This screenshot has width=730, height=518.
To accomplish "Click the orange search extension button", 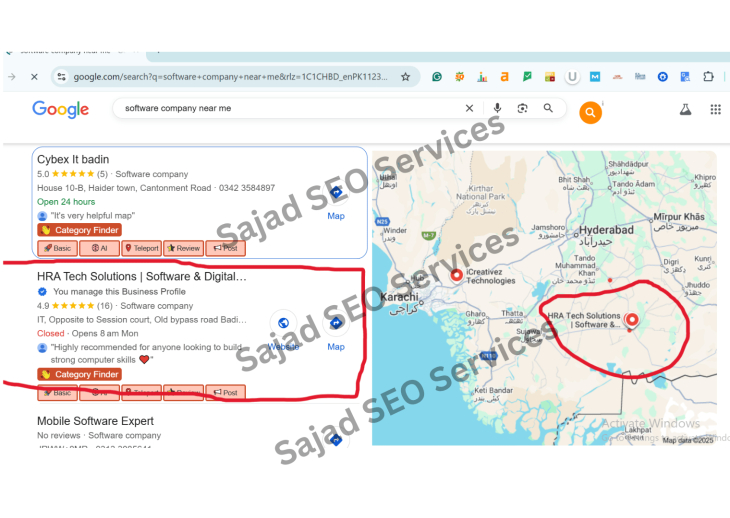I will click(x=590, y=113).
